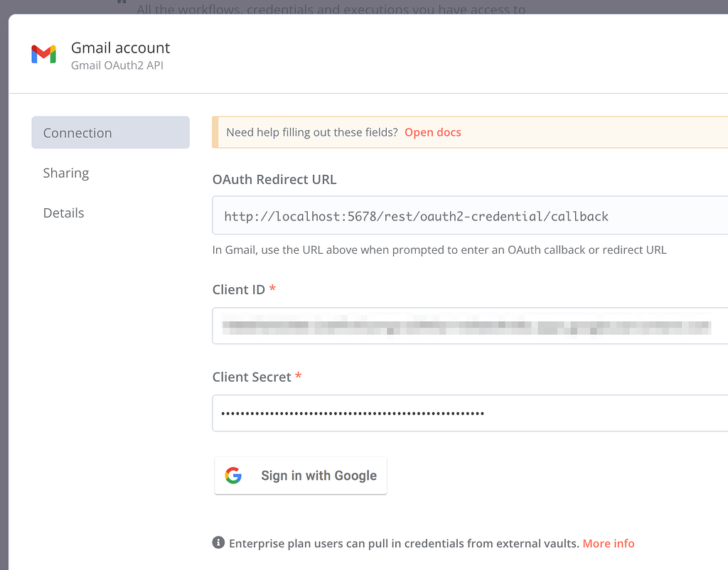
Task: Open the Details tab
Action: 63,213
